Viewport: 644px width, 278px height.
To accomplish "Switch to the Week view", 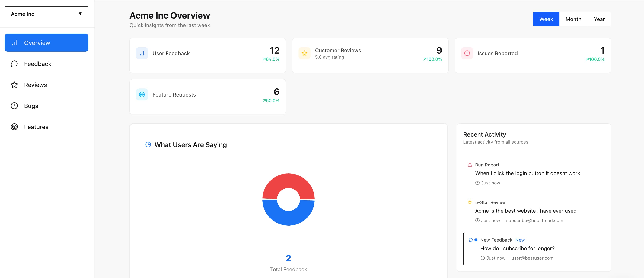I will click(546, 19).
